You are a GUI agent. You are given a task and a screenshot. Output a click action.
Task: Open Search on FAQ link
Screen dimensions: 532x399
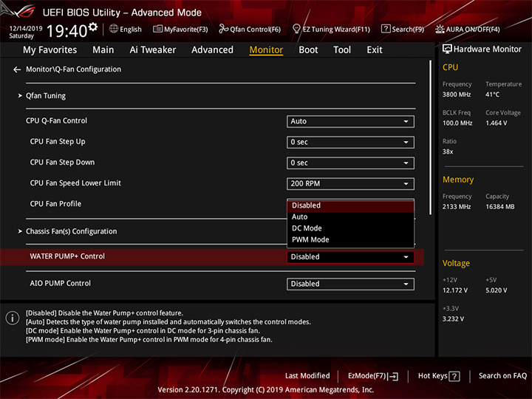click(503, 376)
